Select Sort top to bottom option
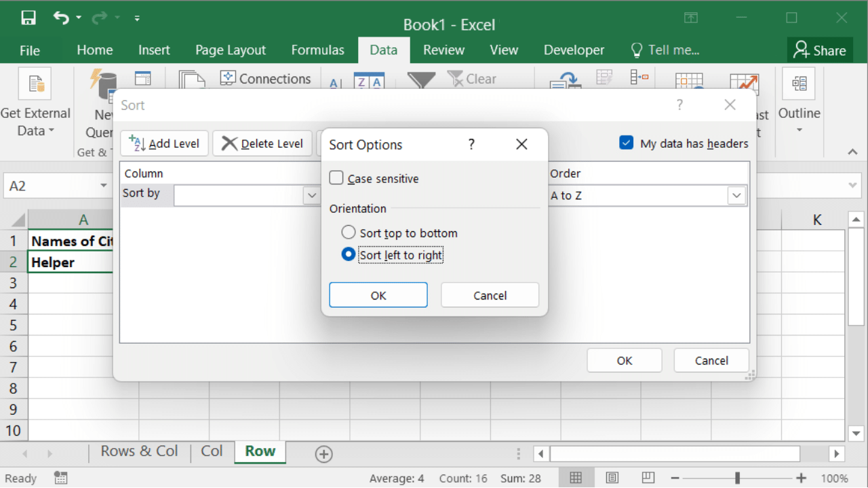868x488 pixels. click(349, 232)
